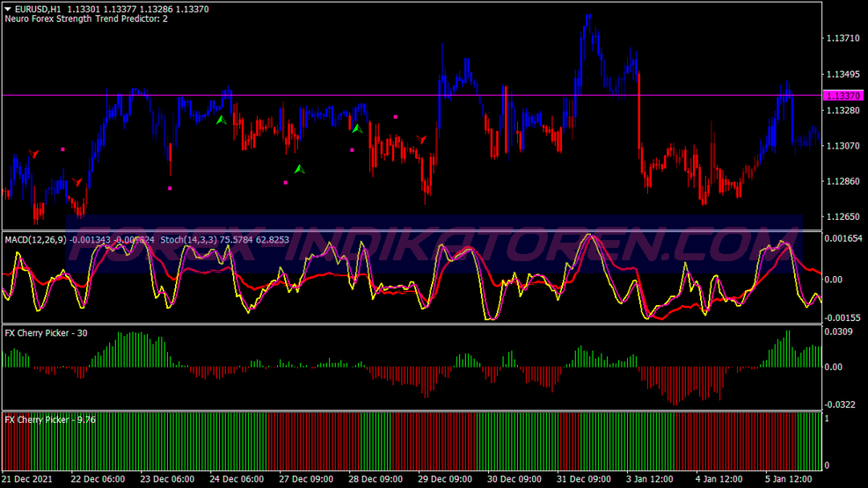Click the 3 Jan 12:00 time label
868x488 pixels.
tap(650, 478)
